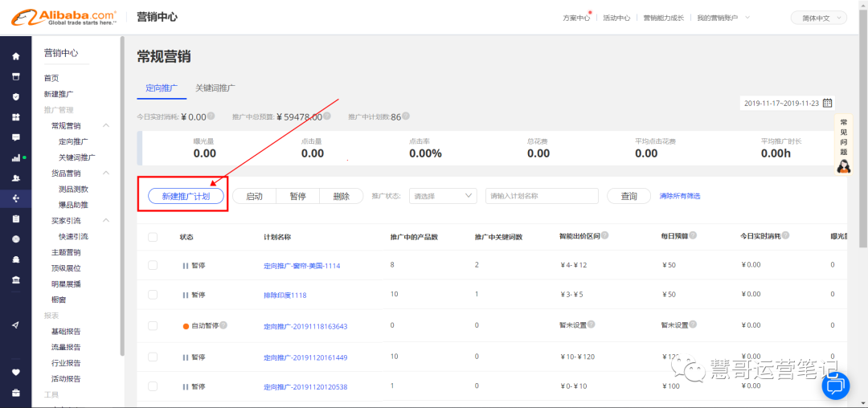This screenshot has height=408, width=868.
Task: Click the bar chart data icon in sidebar
Action: (x=15, y=158)
